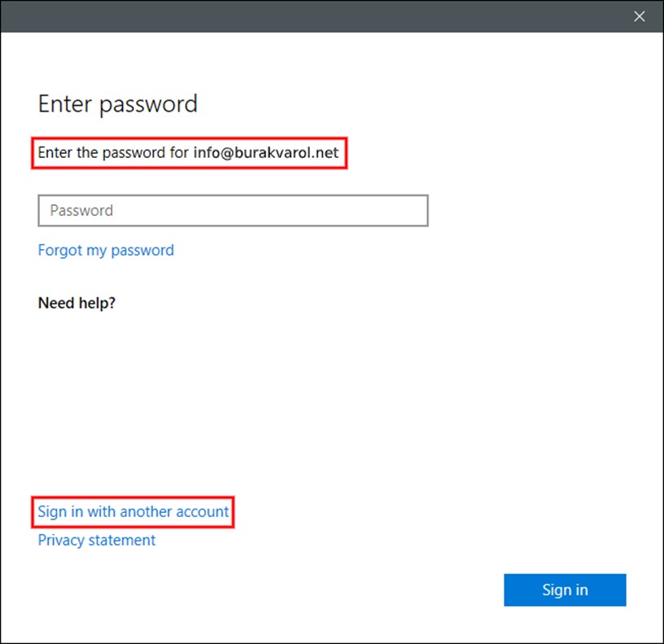664x644 pixels.
Task: View the privacy policy via Privacy statement
Action: pyautogui.click(x=97, y=541)
